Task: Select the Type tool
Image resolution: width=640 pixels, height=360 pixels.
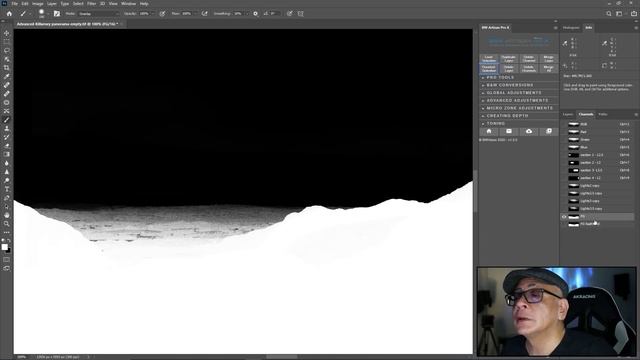Action: tap(7, 189)
